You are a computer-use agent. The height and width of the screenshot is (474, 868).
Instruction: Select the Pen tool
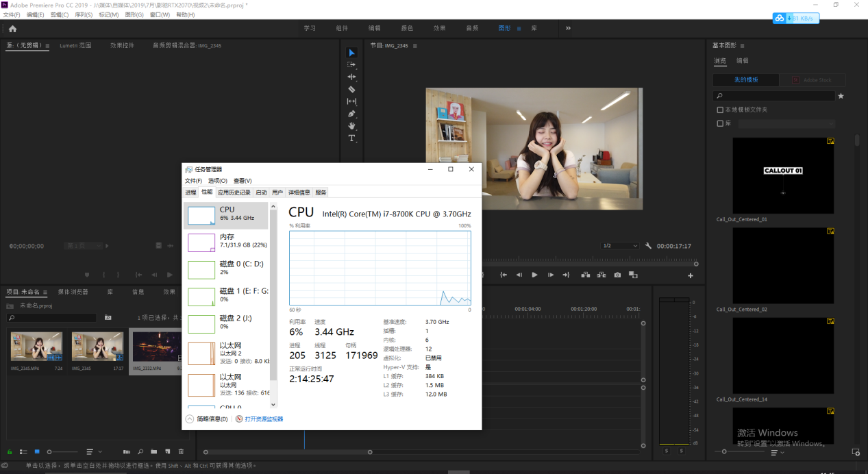[x=351, y=114]
